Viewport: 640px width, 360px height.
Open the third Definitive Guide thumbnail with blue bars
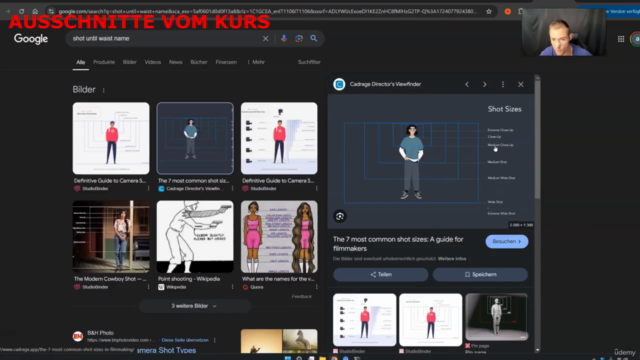pos(279,138)
